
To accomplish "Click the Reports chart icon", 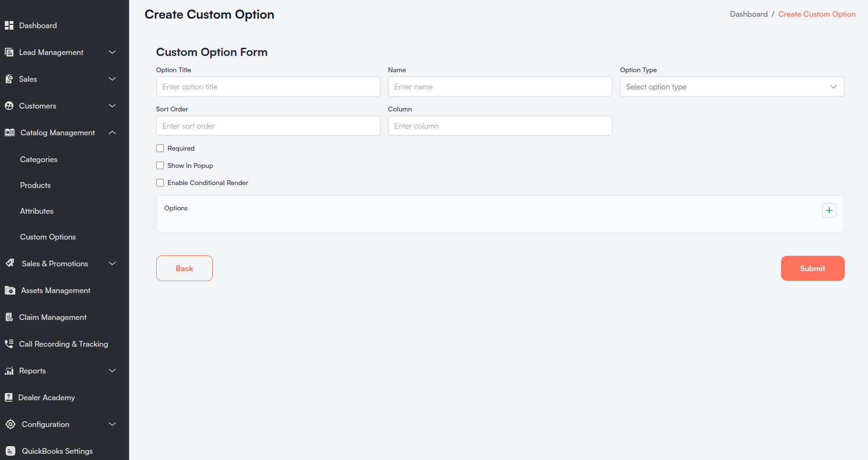I will [x=9, y=371].
